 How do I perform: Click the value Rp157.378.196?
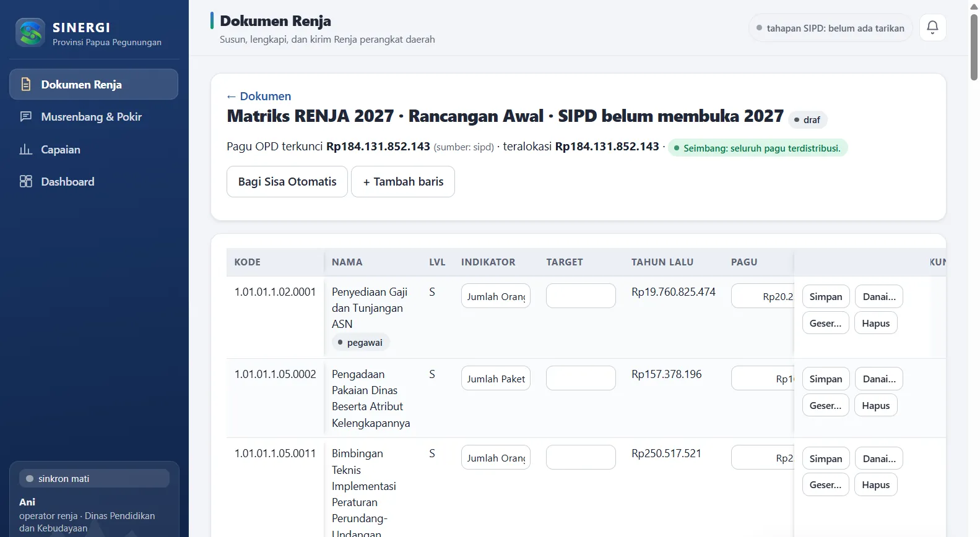click(x=666, y=374)
